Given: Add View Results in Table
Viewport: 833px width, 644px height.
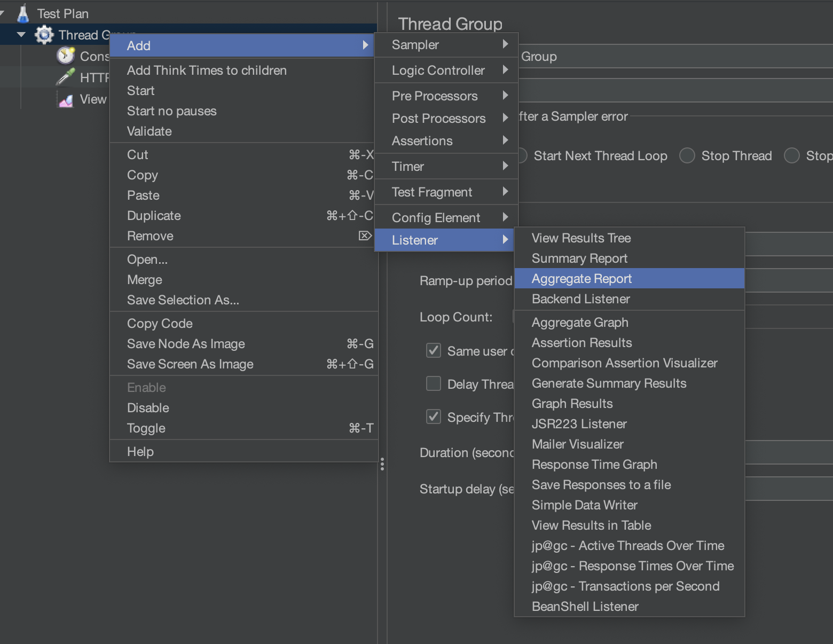Looking at the screenshot, I should point(630,525).
